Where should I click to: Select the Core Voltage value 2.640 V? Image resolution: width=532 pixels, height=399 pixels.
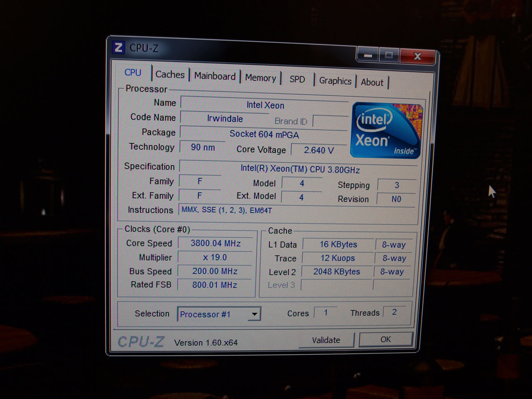(318, 150)
